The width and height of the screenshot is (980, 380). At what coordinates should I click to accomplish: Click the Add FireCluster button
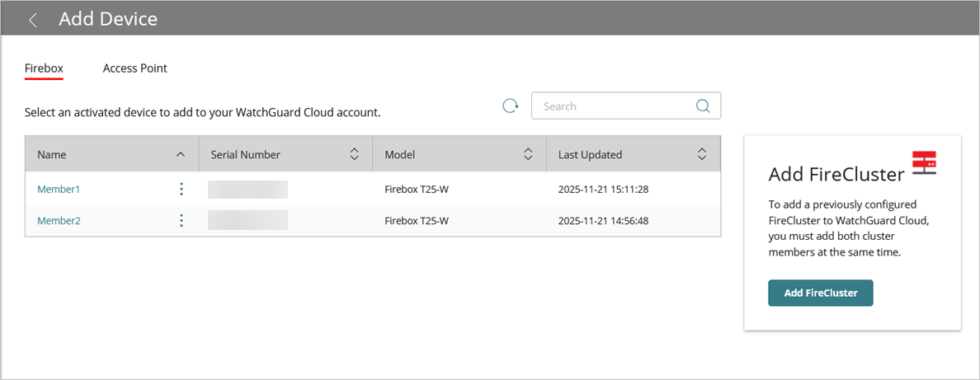click(821, 293)
